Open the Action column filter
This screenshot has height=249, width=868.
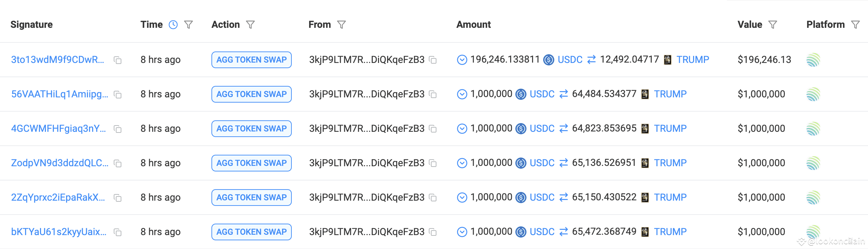250,25
